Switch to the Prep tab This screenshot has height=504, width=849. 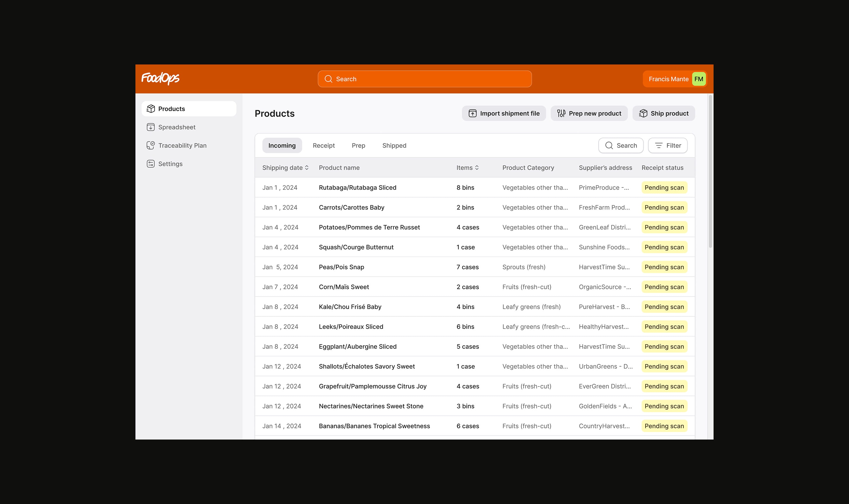pyautogui.click(x=359, y=145)
